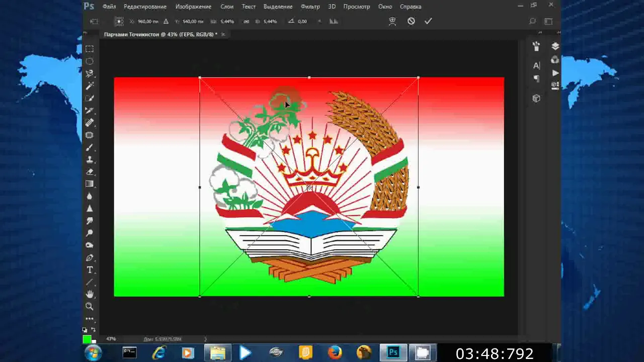Image resolution: width=644 pixels, height=362 pixels.
Task: Close the Парчами Точикистон document tab
Action: (223, 34)
